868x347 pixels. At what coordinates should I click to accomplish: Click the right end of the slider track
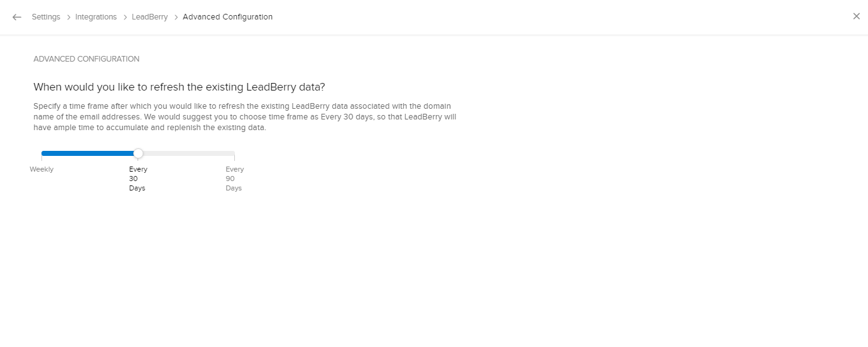(233, 153)
